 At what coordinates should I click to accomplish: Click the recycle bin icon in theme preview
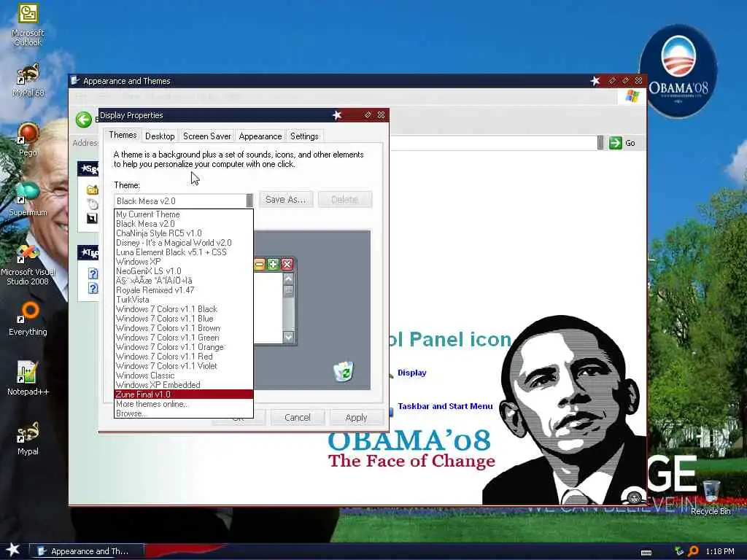click(344, 371)
